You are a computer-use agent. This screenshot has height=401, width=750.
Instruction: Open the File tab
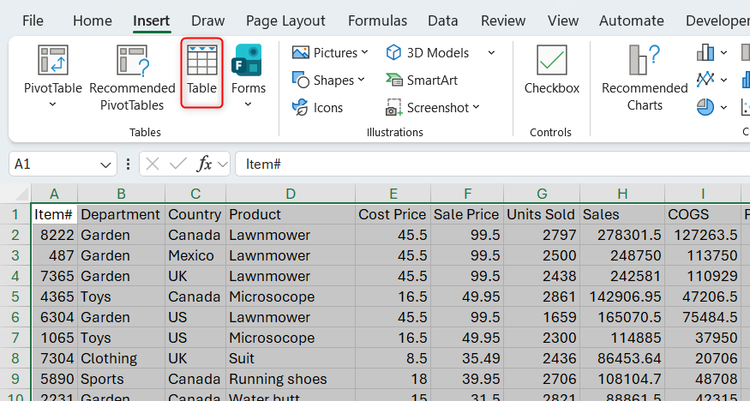click(x=33, y=21)
